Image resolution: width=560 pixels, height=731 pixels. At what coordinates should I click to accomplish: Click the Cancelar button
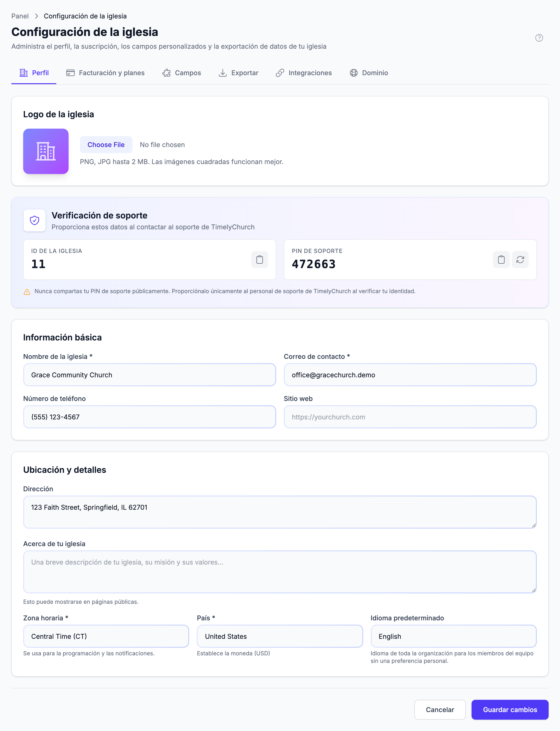(440, 709)
